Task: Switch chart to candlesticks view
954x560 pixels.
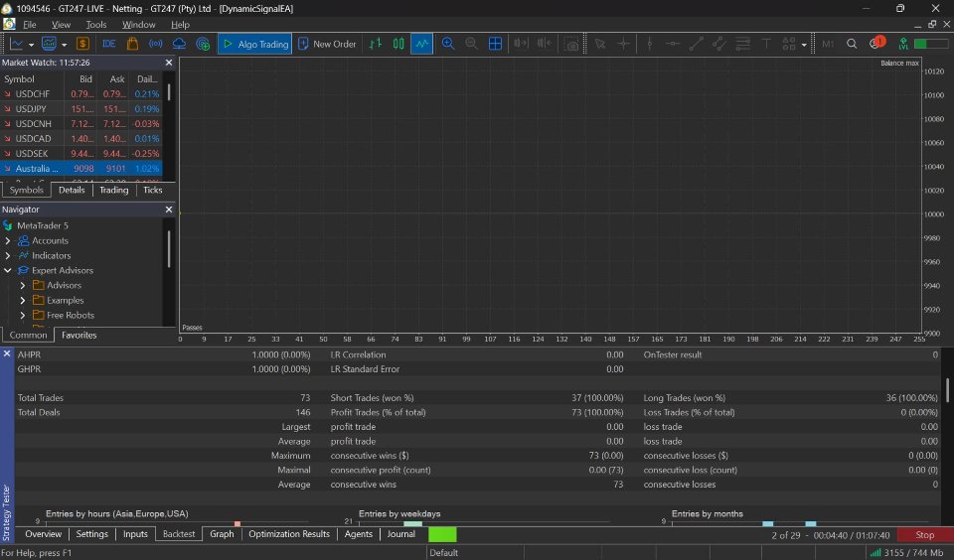Action: [x=398, y=44]
